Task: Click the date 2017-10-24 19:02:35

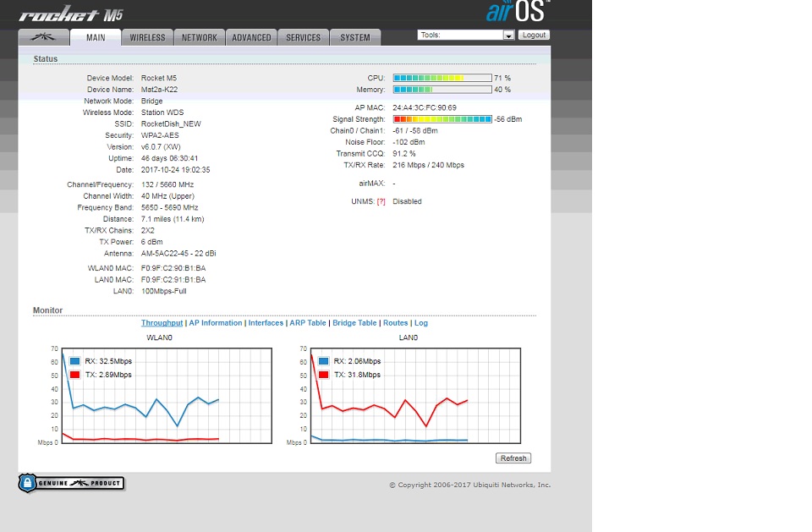Action: [x=176, y=170]
